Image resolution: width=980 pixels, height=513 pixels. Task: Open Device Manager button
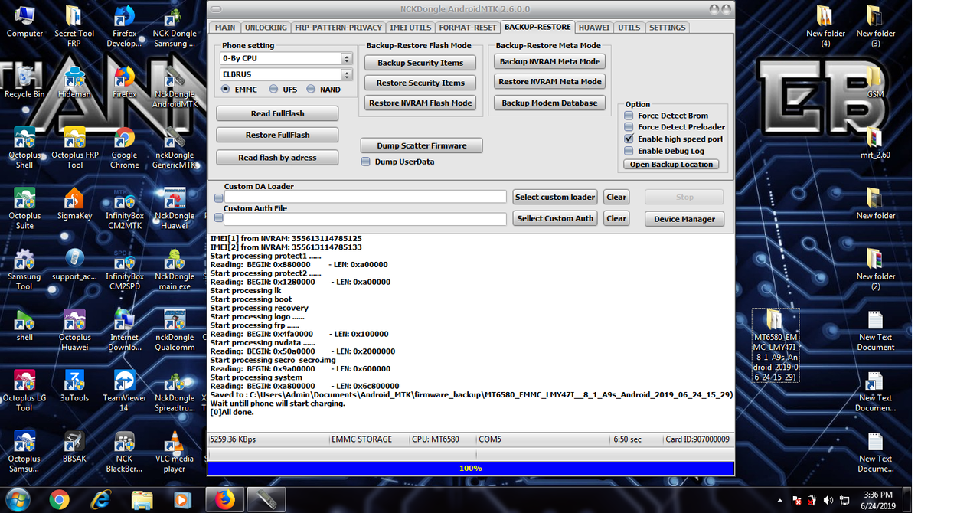point(684,219)
